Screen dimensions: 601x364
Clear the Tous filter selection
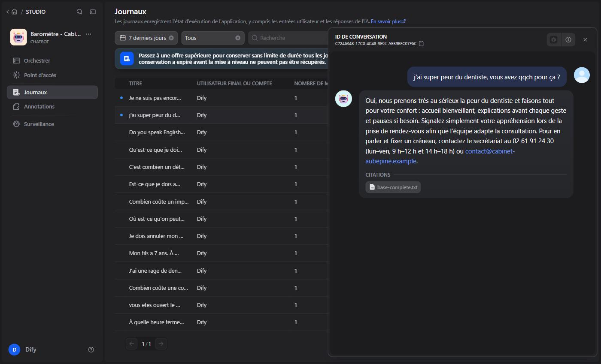[238, 38]
